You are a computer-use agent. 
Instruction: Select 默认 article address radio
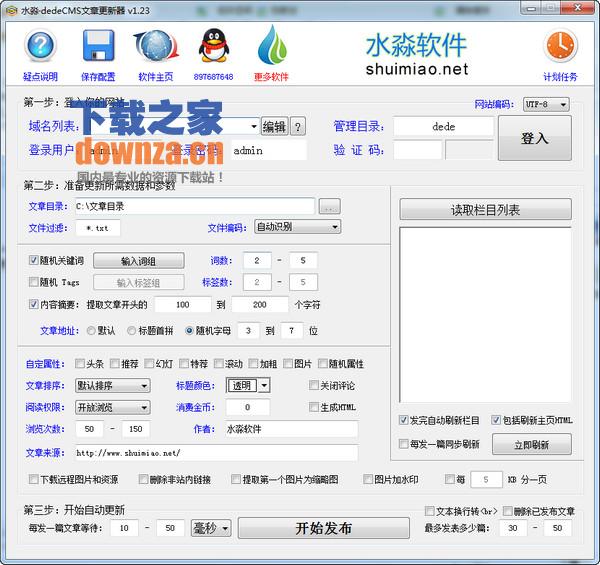[91, 331]
